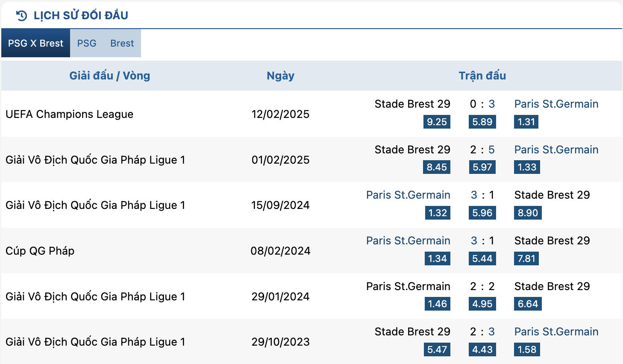Switch to the PSG tab
Image resolution: width=623 pixels, height=364 pixels.
click(87, 43)
